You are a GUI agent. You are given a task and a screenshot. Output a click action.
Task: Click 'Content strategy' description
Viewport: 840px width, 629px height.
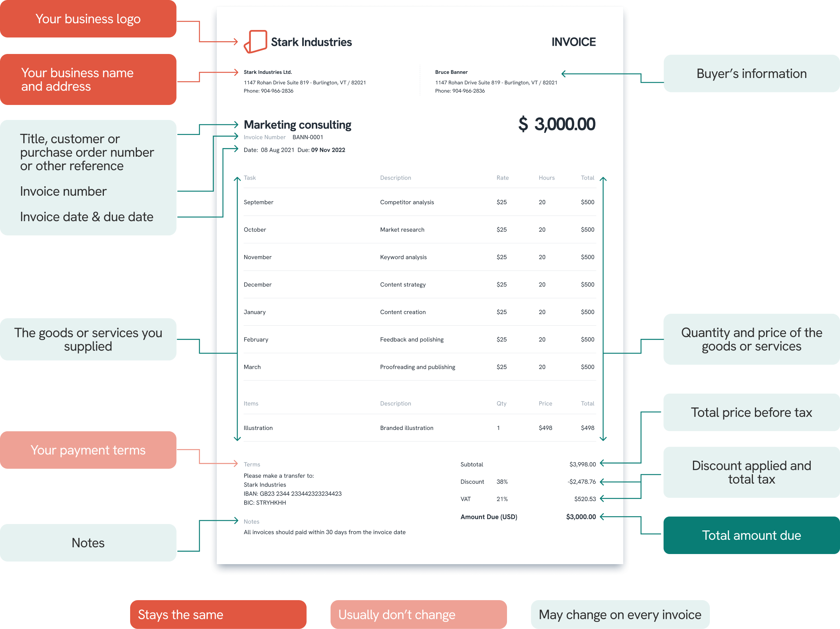coord(402,285)
